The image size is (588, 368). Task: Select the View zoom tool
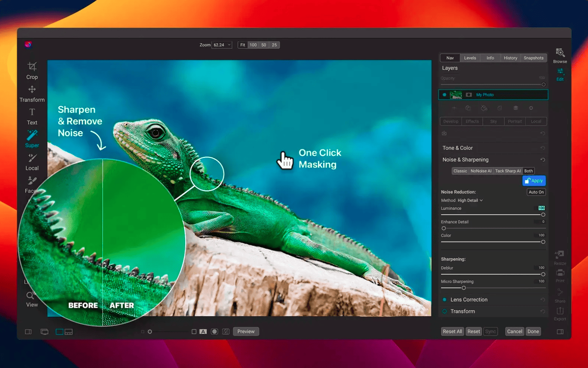tap(32, 299)
